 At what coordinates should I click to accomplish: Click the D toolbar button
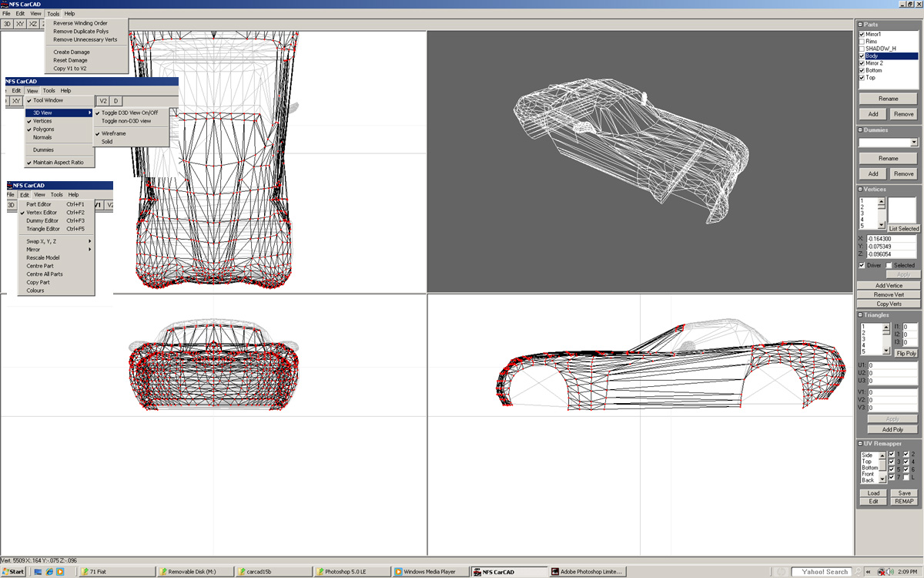point(115,101)
